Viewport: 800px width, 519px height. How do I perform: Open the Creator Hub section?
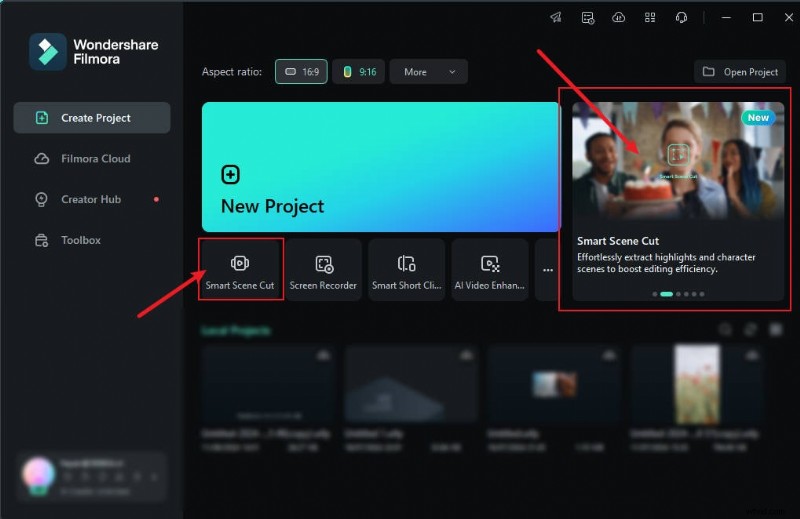pyautogui.click(x=91, y=199)
